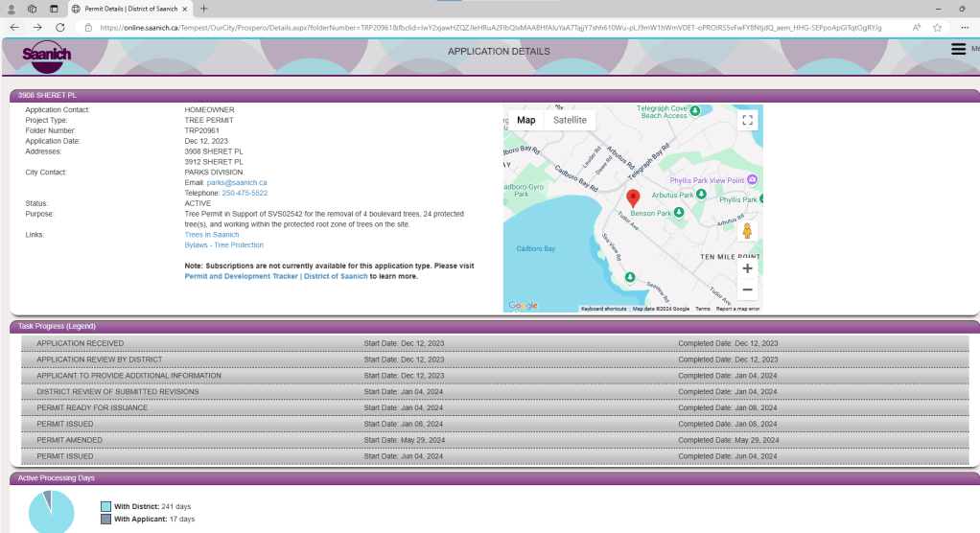Click the Saanich logo
Image resolution: width=980 pixels, height=533 pixels.
pos(47,55)
